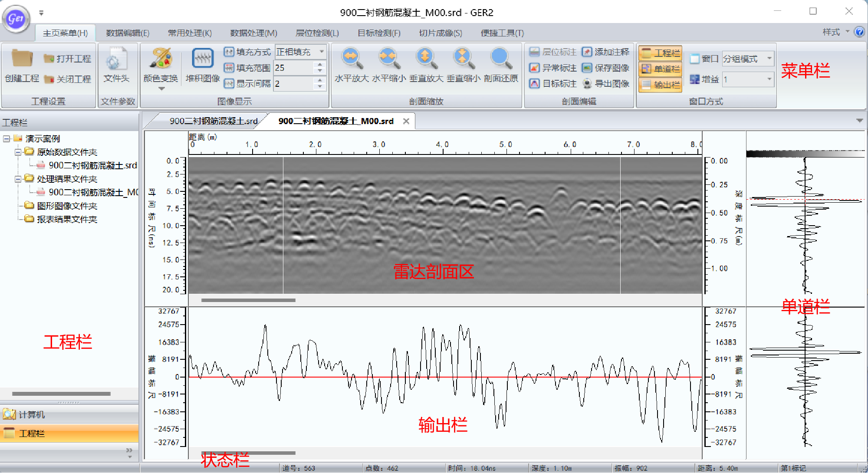Open the 切片成像(S) ribbon tab
This screenshot has width=868, height=473.
click(x=441, y=33)
